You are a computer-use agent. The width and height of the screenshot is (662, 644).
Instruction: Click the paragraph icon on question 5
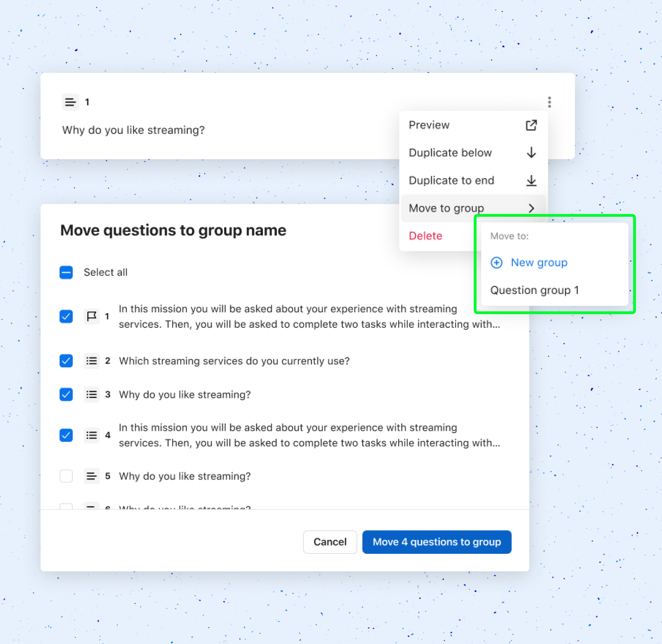(x=92, y=476)
